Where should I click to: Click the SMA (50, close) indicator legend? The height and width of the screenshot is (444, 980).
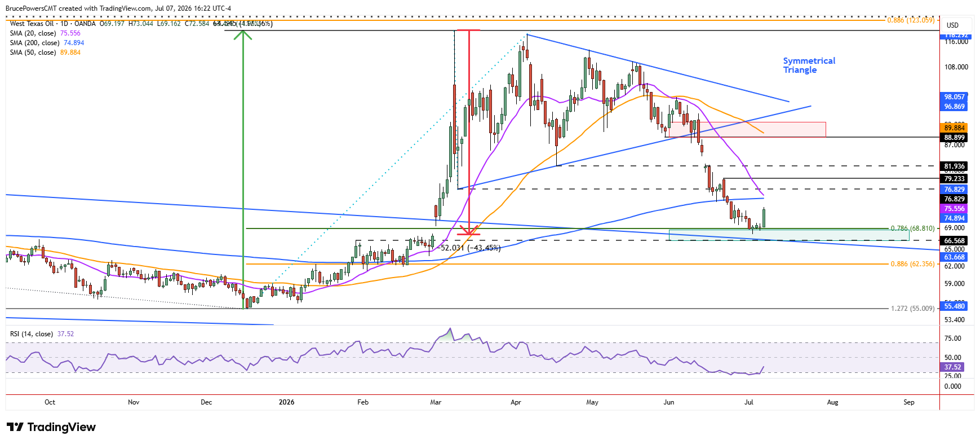45,52
